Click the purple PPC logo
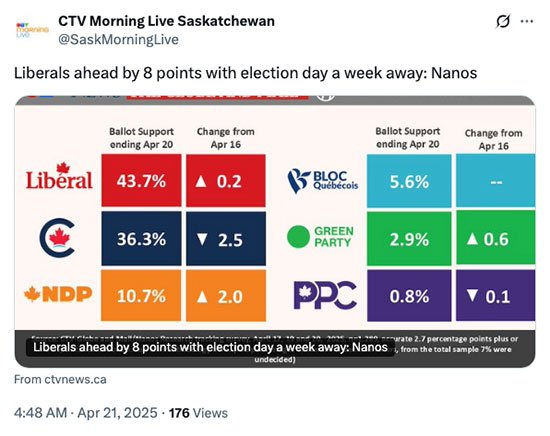550x436 pixels. coord(325,295)
